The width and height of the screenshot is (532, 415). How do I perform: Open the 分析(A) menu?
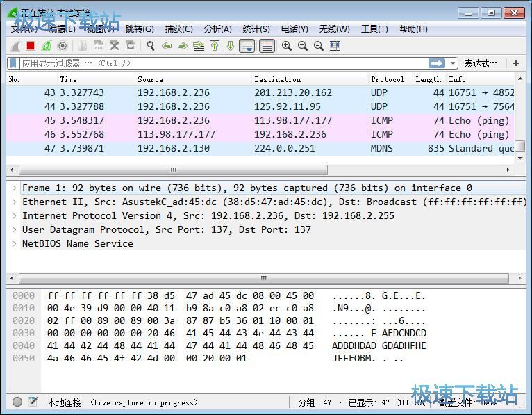(x=218, y=29)
